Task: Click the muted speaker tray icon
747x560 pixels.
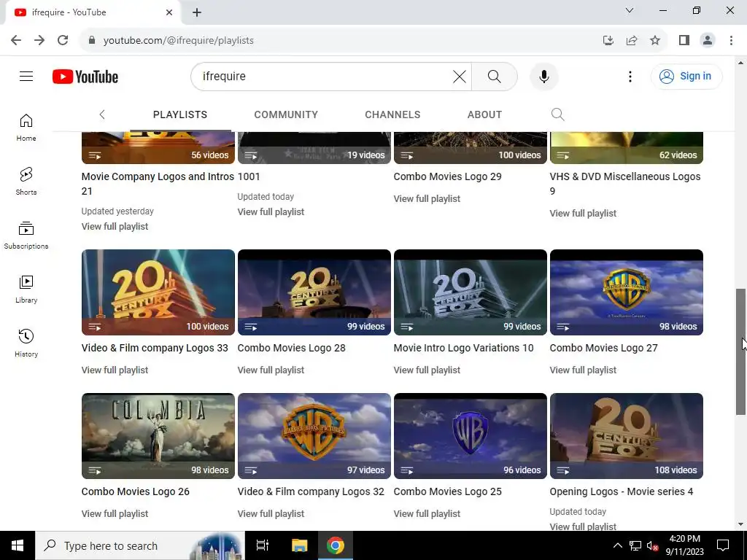Action: [652, 545]
